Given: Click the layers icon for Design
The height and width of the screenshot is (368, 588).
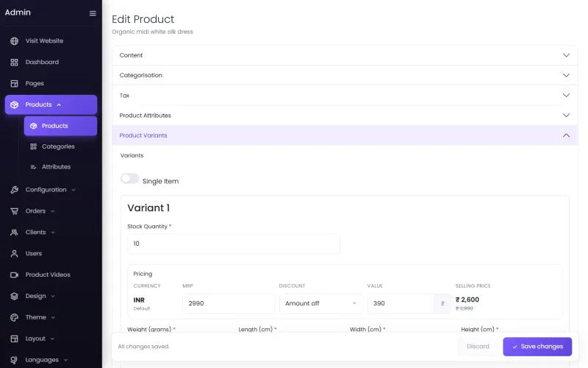Looking at the screenshot, I should pyautogui.click(x=14, y=297).
